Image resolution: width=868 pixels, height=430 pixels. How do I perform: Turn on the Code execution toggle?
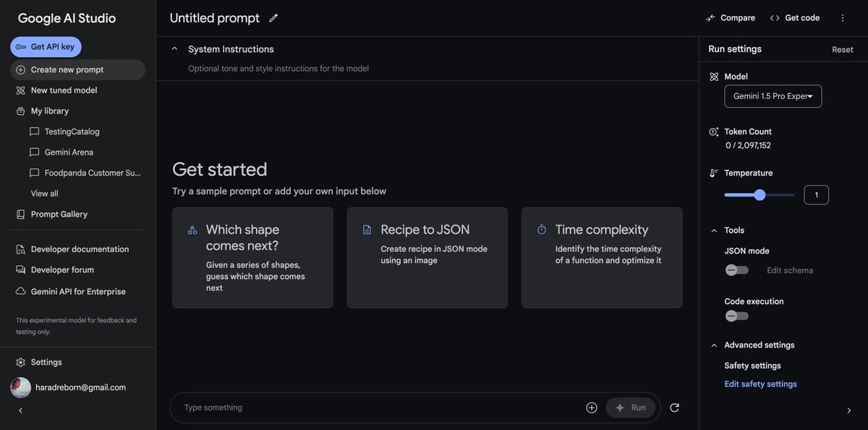pyautogui.click(x=737, y=316)
